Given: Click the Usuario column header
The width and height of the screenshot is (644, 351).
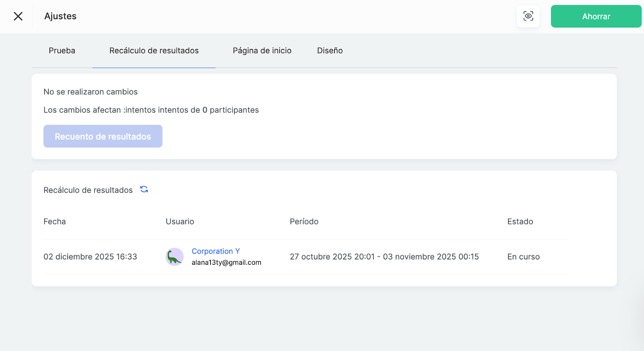Looking at the screenshot, I should pos(180,222).
